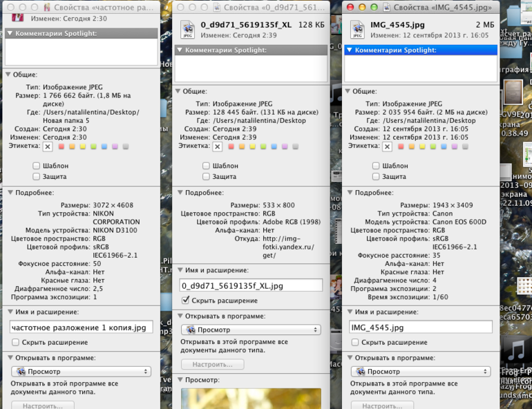This screenshot has width=532, height=409.
Task: Tick Скрыть расширение in the left info window
Action: coord(15,342)
